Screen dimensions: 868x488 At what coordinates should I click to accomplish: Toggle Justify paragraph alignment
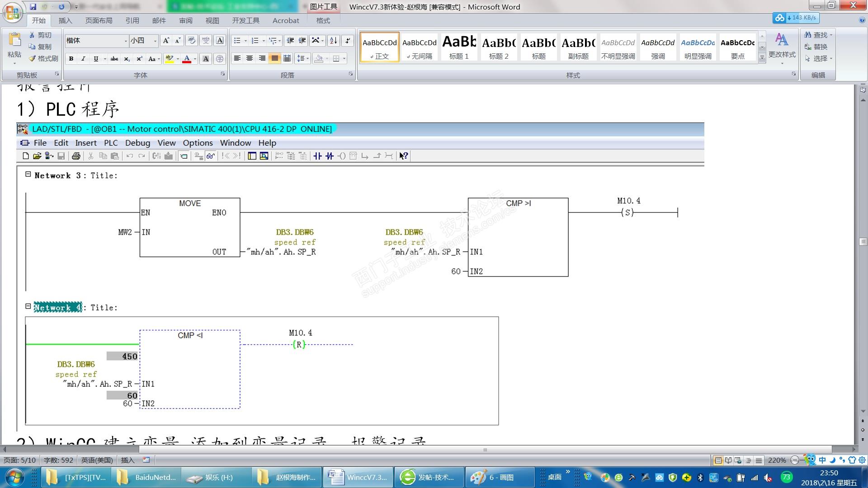pyautogui.click(x=274, y=59)
